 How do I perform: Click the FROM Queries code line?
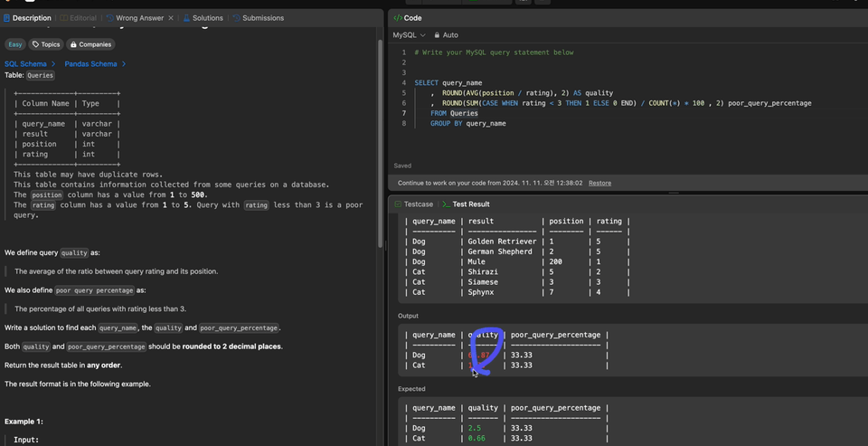(454, 113)
